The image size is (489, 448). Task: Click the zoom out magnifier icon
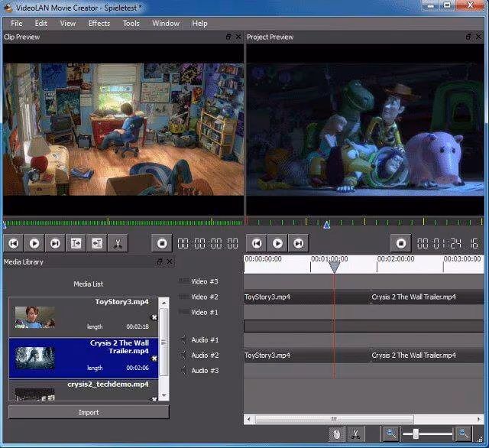(x=390, y=434)
